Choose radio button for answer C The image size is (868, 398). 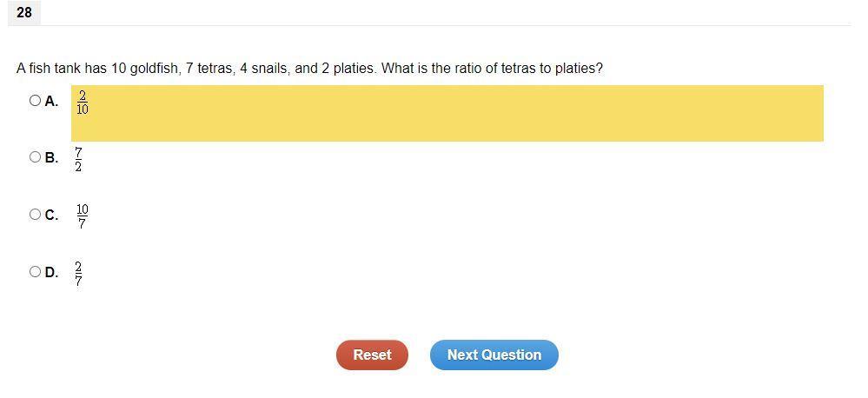pyautogui.click(x=36, y=215)
